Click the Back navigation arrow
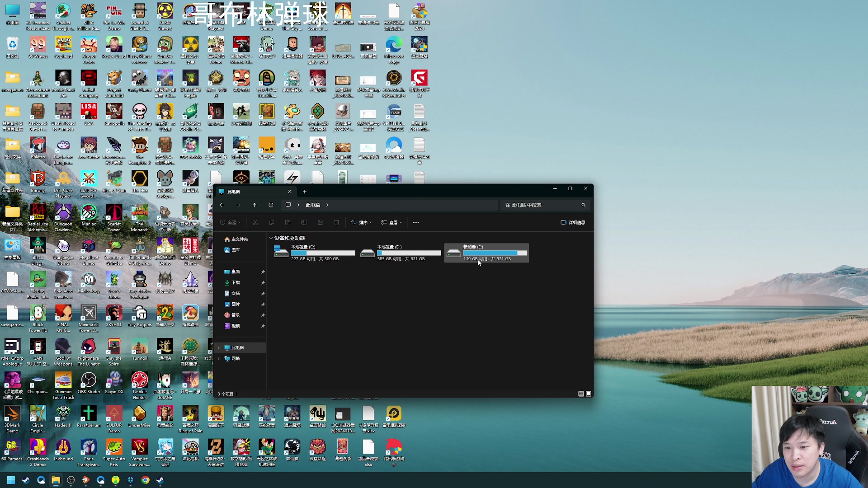This screenshot has width=868, height=488. [222, 205]
